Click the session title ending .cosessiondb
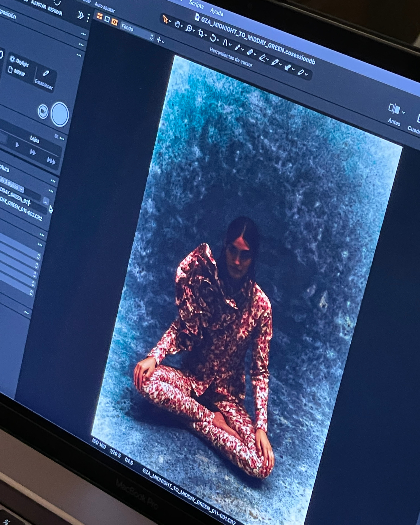Viewport: 420px width, 525px height. (258, 41)
